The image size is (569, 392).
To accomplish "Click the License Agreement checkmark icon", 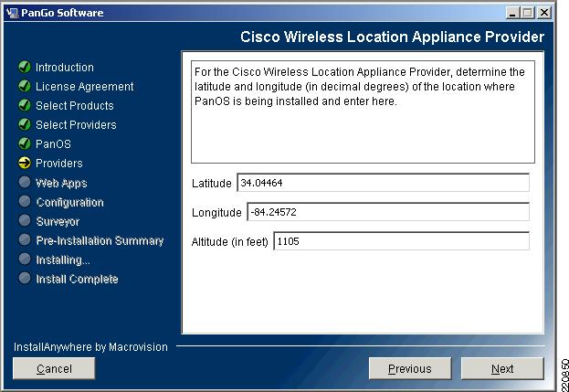I will click(x=25, y=86).
